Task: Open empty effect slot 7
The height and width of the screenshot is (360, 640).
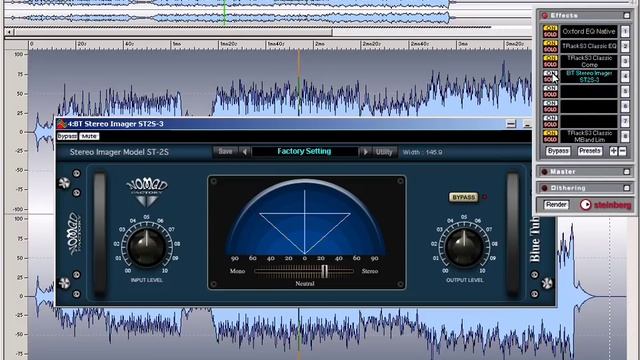Action: point(589,121)
